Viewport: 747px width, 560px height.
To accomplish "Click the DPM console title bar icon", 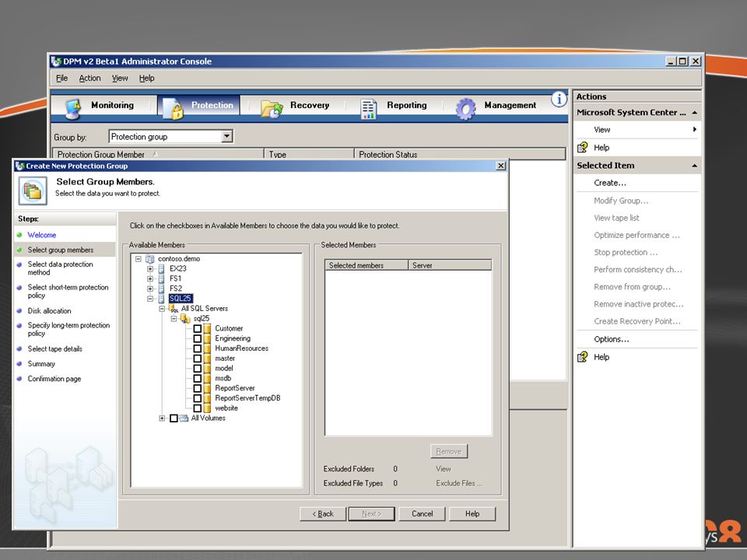I will [x=57, y=61].
